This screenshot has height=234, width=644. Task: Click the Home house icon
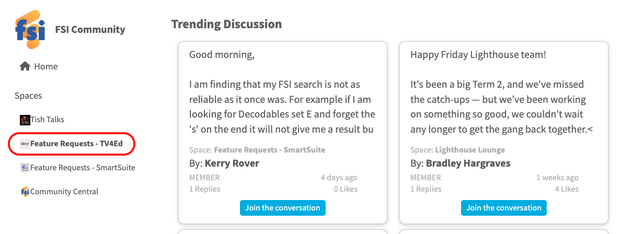pyautogui.click(x=25, y=66)
